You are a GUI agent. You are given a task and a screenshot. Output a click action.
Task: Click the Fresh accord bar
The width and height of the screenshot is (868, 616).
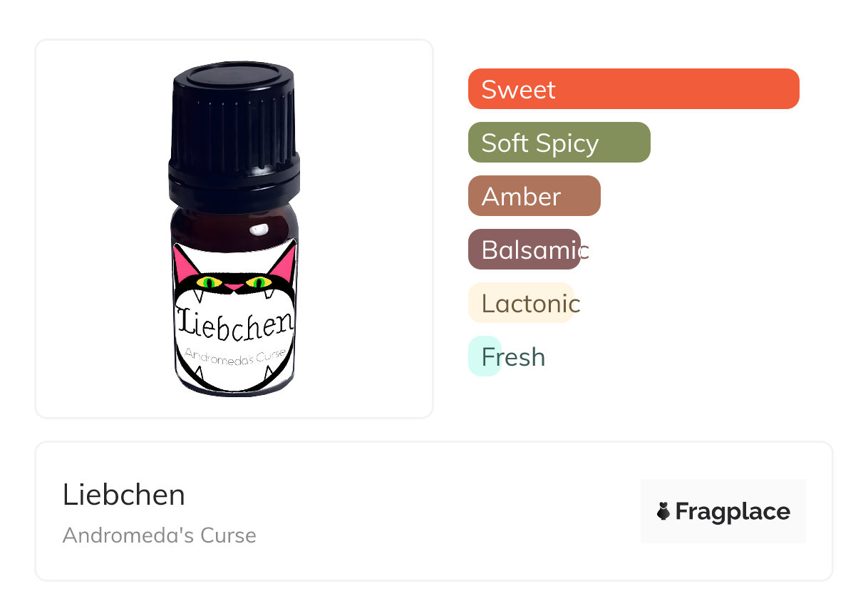point(485,356)
